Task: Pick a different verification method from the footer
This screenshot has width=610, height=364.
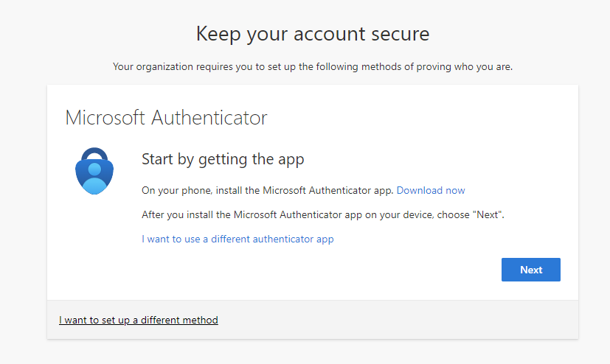Action: point(139,320)
